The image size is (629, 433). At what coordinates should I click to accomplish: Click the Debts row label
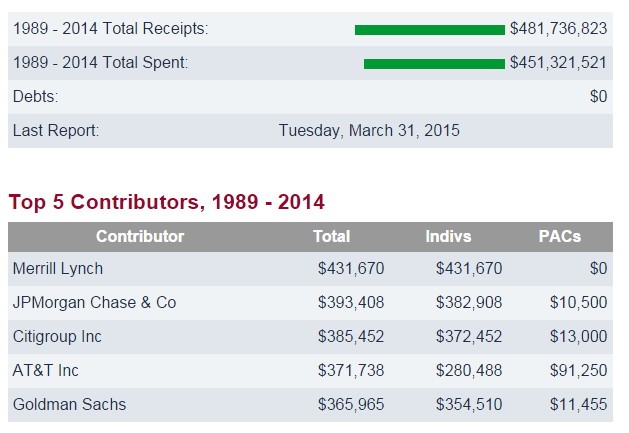(35, 97)
